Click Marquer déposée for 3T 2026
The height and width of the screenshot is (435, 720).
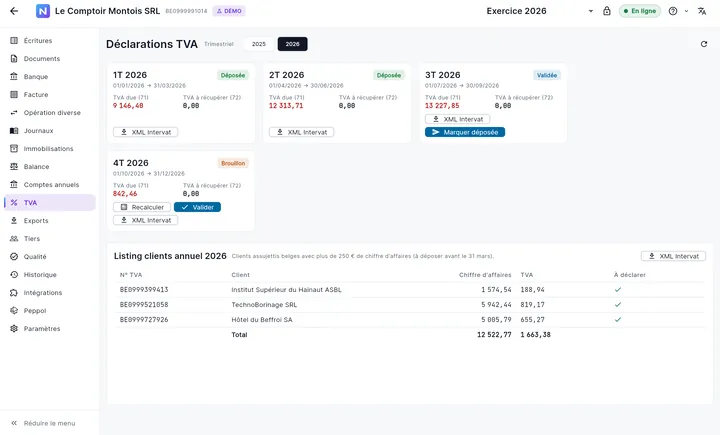[x=465, y=132]
